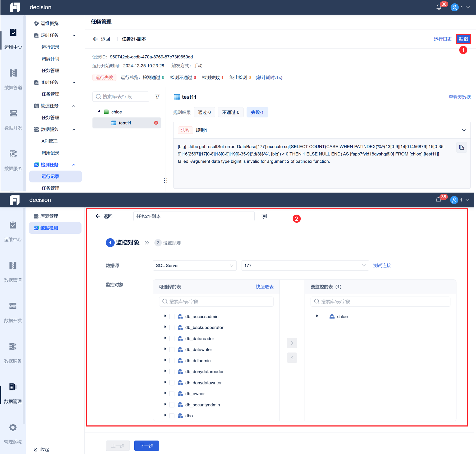Expand chloe node in monitored tables
Image resolution: width=476 pixels, height=454 pixels.
click(317, 316)
